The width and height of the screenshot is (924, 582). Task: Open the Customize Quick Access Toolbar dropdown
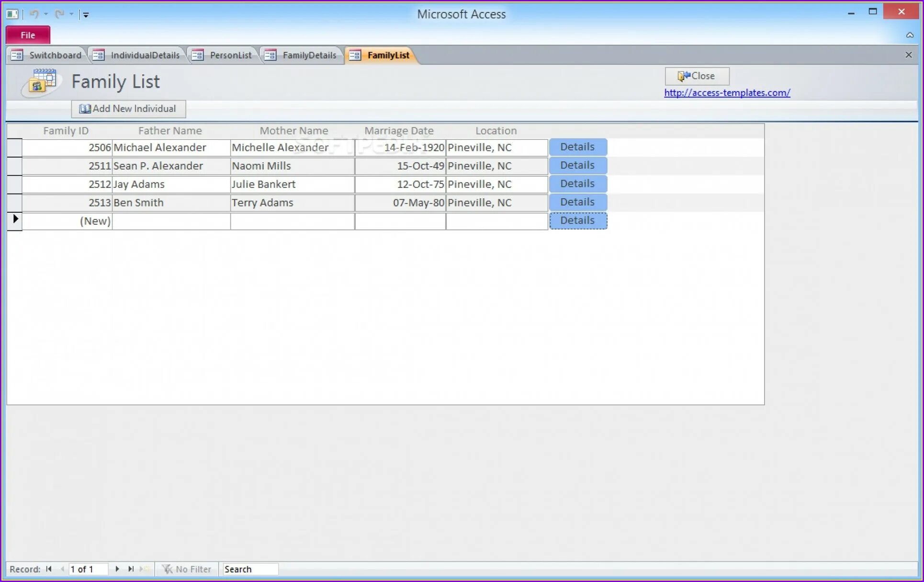coord(86,14)
